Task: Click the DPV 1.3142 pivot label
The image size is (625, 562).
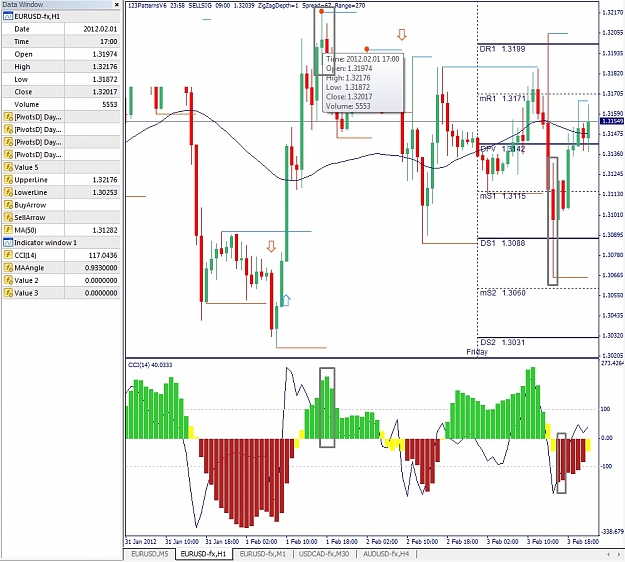Action: coord(503,149)
